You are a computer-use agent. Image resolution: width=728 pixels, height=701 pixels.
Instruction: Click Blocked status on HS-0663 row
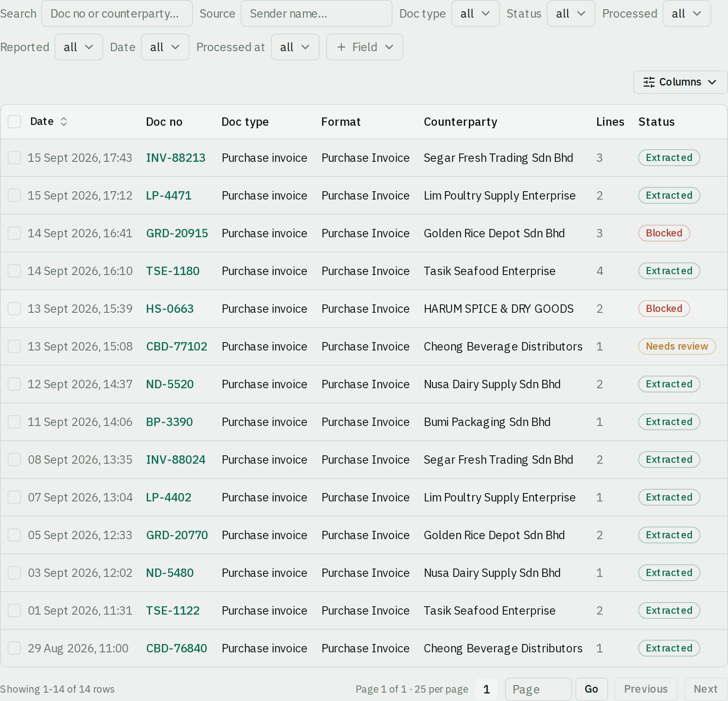pyautogui.click(x=664, y=309)
